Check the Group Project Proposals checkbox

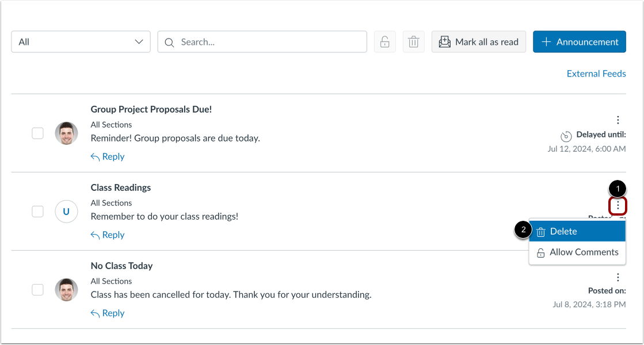[37, 133]
